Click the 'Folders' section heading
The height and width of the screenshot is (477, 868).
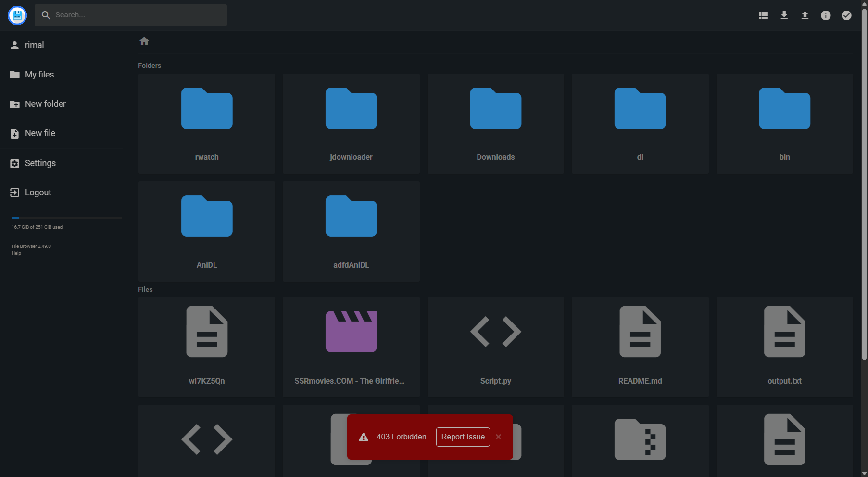(x=150, y=65)
